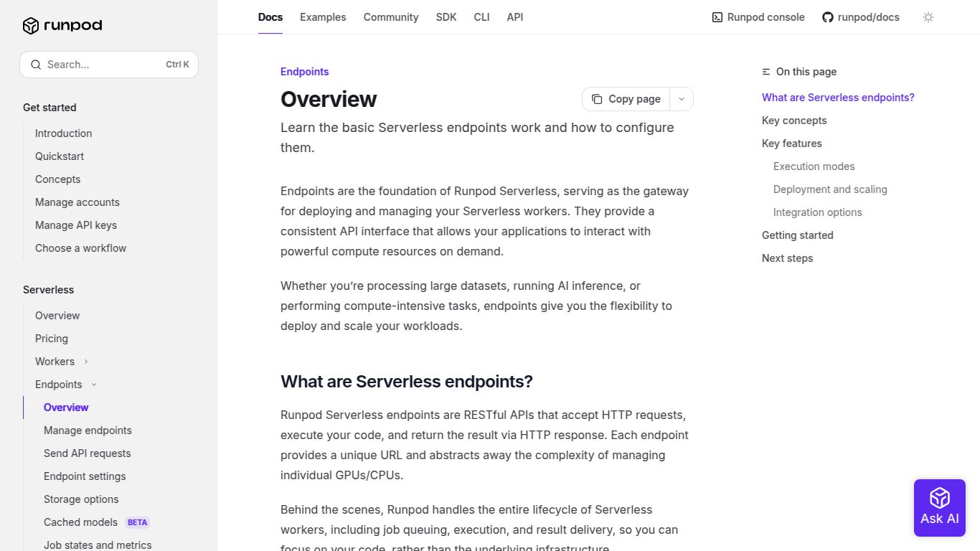
Task: Click the Ask AI cube icon
Action: pos(939,499)
